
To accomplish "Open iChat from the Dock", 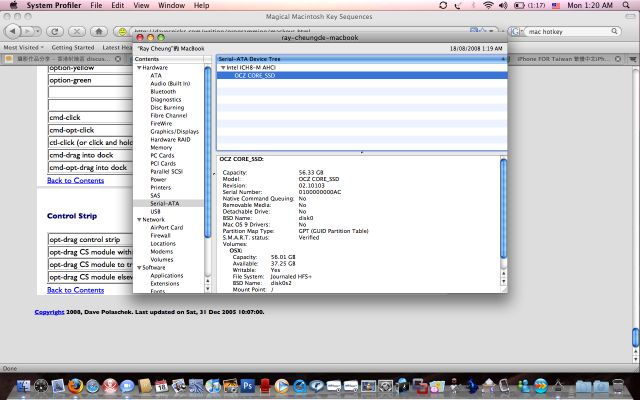I will pyautogui.click(x=127, y=386).
